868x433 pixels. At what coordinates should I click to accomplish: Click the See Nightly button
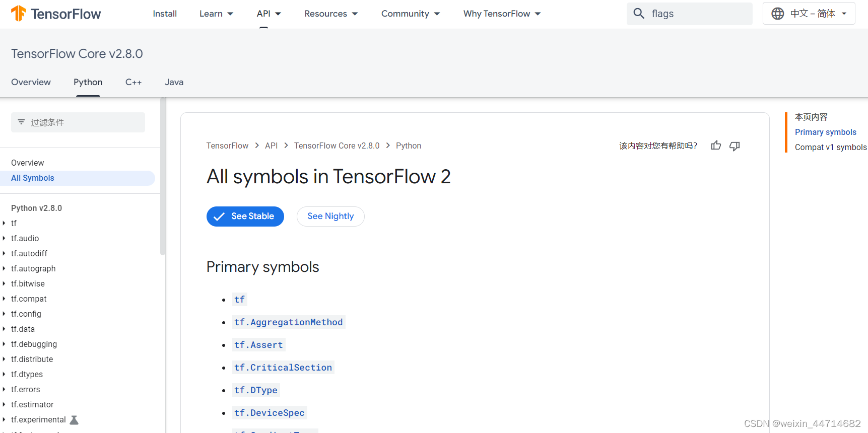(330, 216)
